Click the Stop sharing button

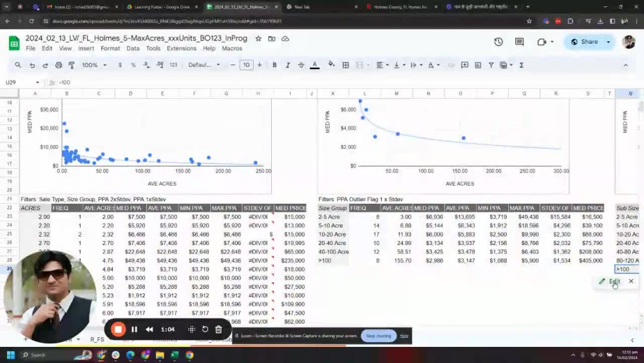coord(378,336)
